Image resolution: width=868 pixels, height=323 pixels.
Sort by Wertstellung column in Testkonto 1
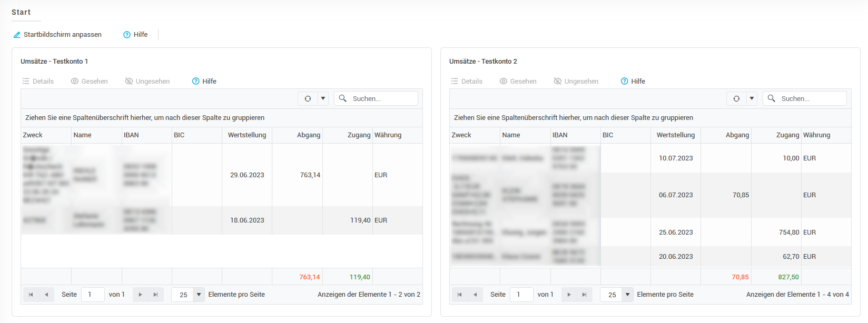[246, 135]
